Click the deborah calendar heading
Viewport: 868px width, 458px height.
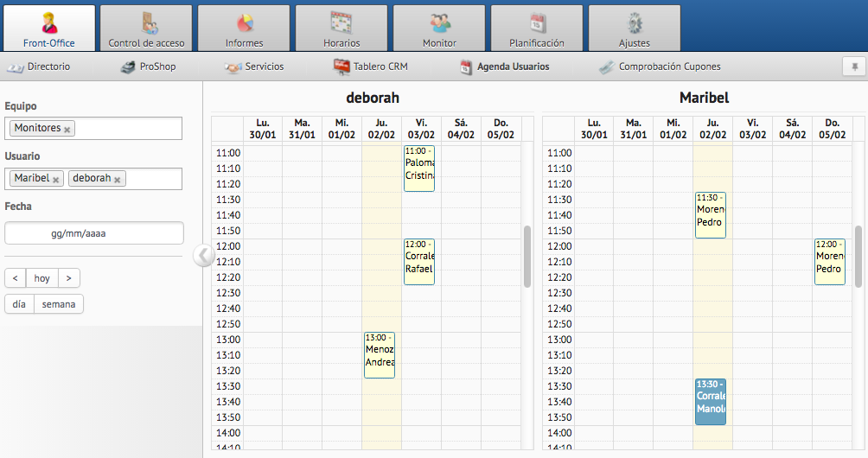click(373, 98)
